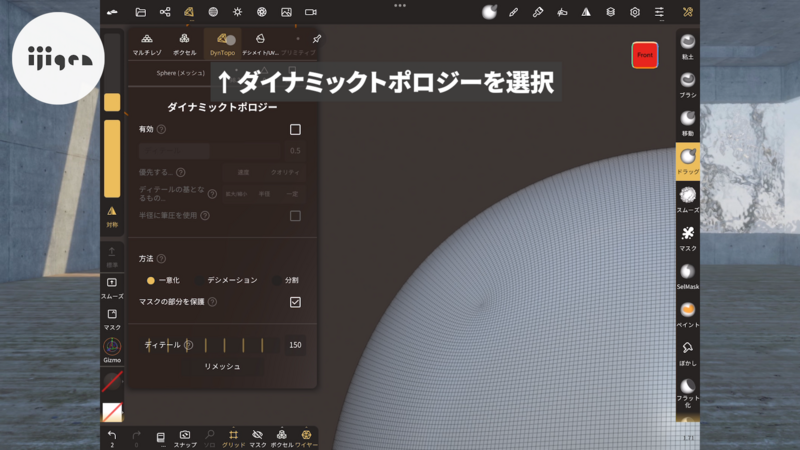Select the ブラシ brush tool
The width and height of the screenshot is (800, 450).
pyautogui.click(x=688, y=85)
